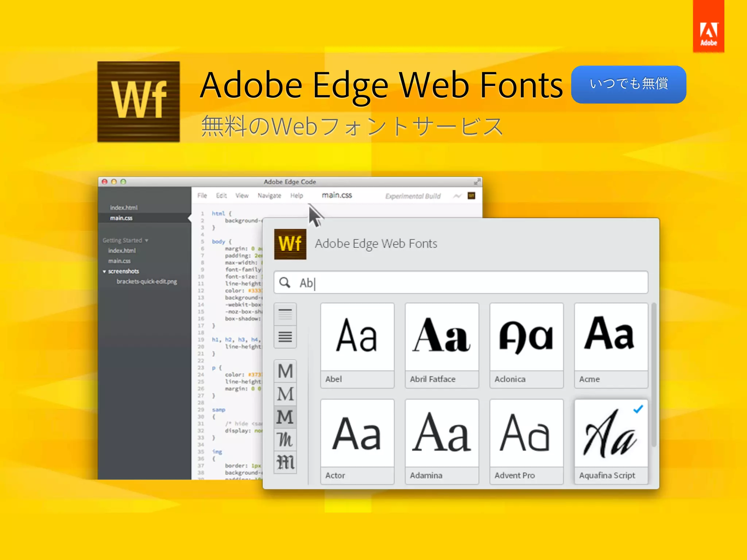Click the search magnifier icon
The width and height of the screenshot is (747, 560).
point(285,283)
